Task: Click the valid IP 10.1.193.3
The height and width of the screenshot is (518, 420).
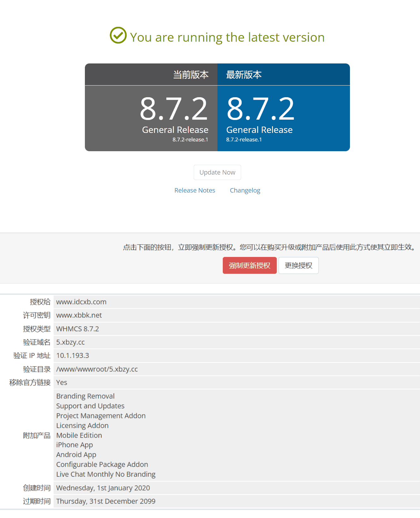Action: click(73, 355)
